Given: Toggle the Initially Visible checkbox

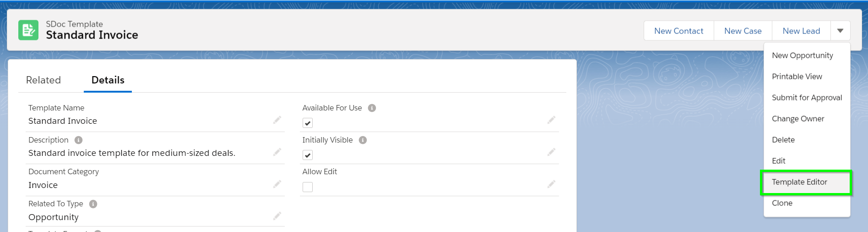Looking at the screenshot, I should click(x=308, y=155).
